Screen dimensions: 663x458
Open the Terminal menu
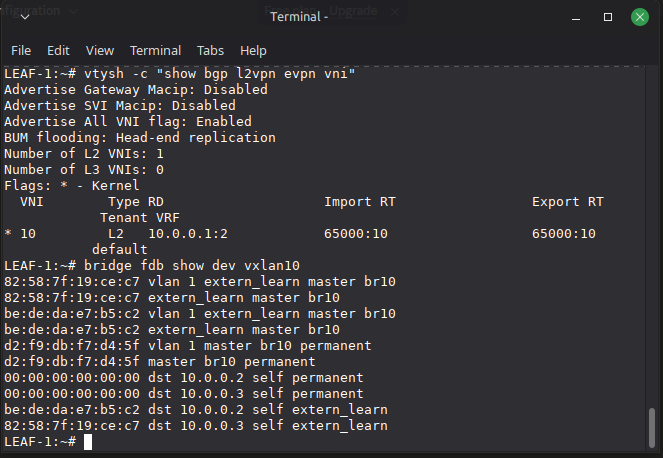pyautogui.click(x=155, y=51)
